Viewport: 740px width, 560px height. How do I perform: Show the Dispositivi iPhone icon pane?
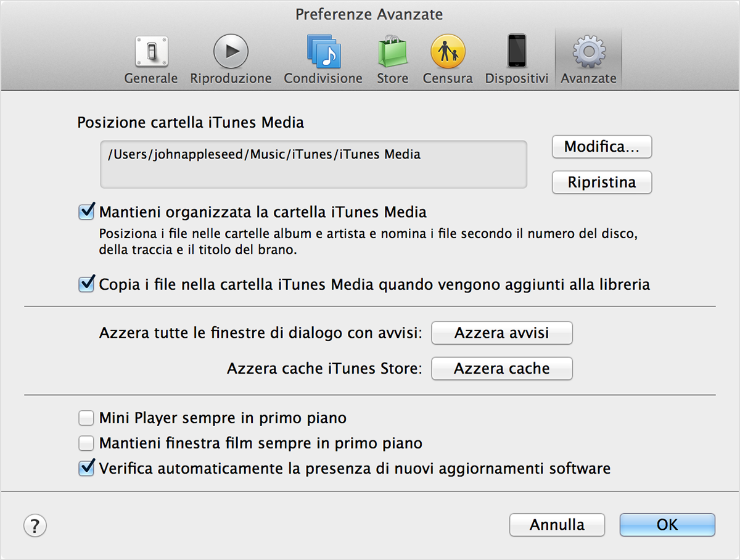(x=516, y=52)
